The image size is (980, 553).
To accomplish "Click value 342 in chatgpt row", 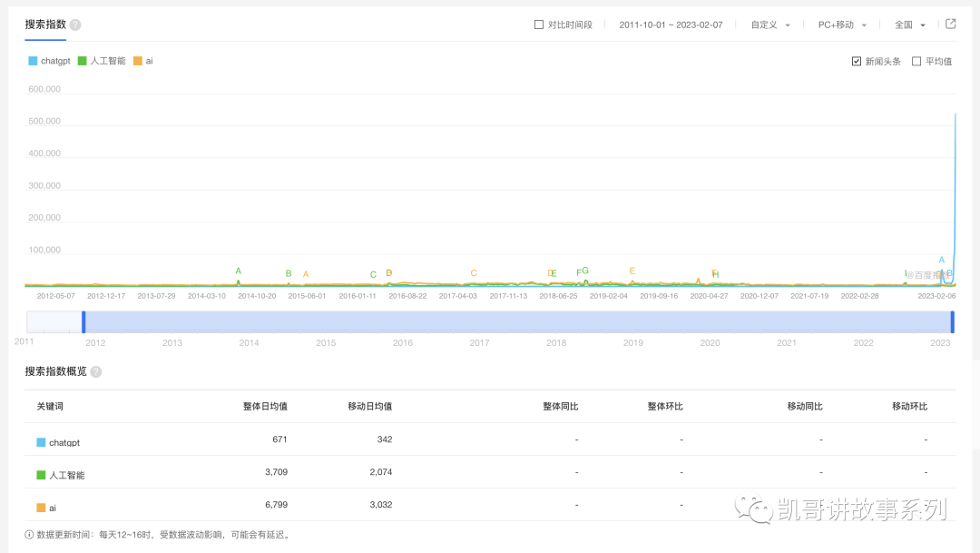I will pyautogui.click(x=385, y=439).
